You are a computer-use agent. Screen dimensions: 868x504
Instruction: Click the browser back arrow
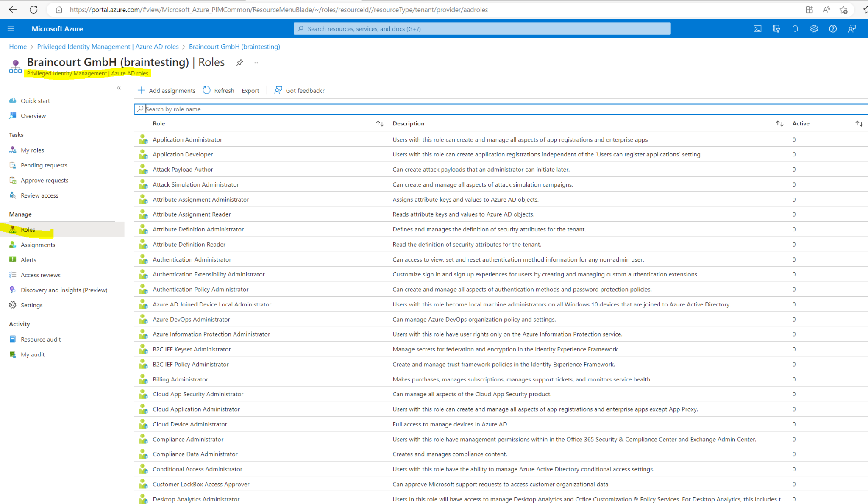[x=12, y=9]
